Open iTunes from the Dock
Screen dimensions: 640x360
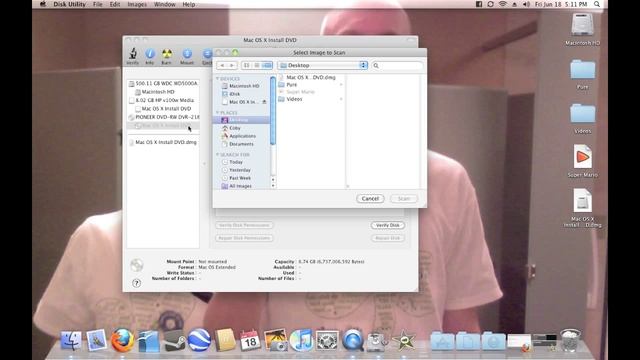[x=301, y=340]
